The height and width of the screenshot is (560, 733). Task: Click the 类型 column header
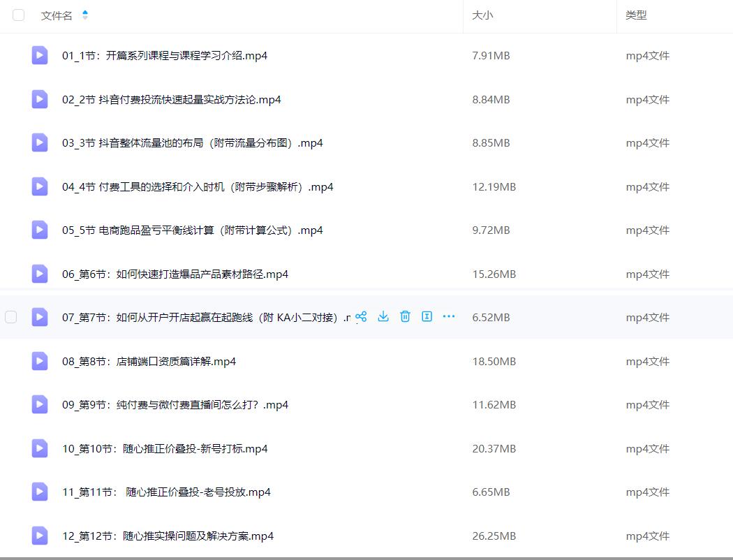[636, 15]
